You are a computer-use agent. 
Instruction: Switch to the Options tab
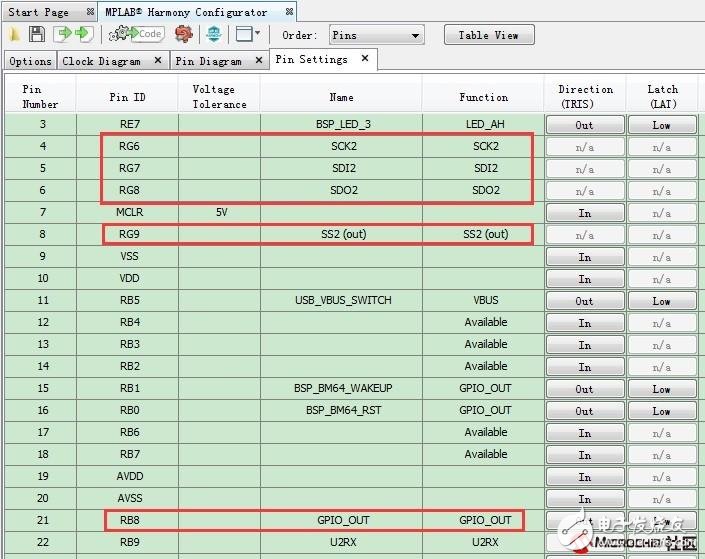click(x=30, y=61)
